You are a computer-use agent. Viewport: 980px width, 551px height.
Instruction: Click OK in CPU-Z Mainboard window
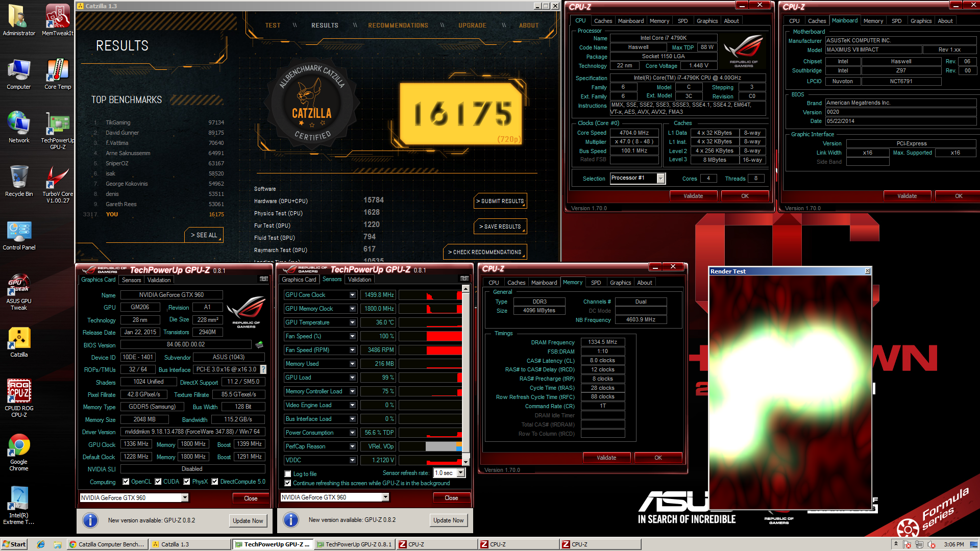pos(959,196)
